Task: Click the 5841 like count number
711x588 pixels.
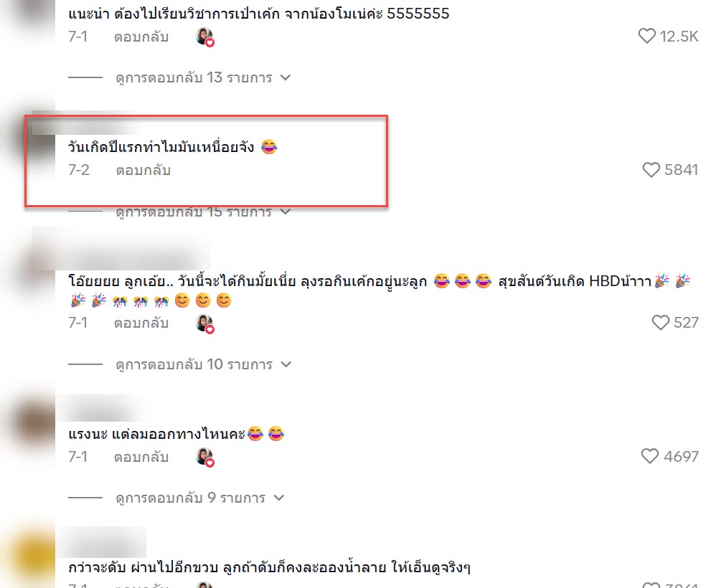Action: pyautogui.click(x=681, y=169)
